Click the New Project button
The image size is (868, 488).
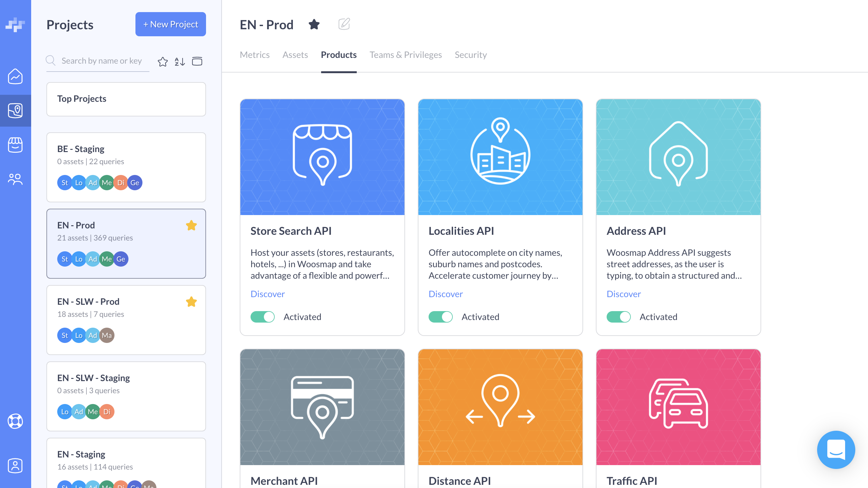pyautogui.click(x=170, y=24)
